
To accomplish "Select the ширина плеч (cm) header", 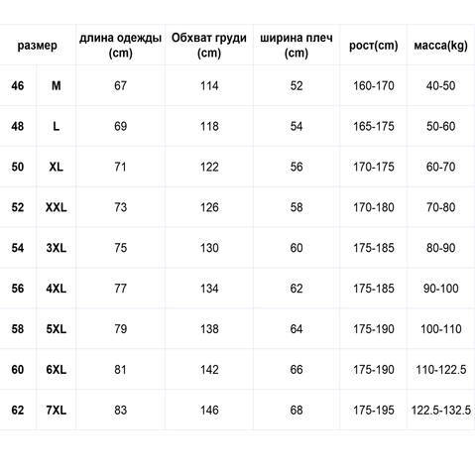I will click(x=297, y=46).
